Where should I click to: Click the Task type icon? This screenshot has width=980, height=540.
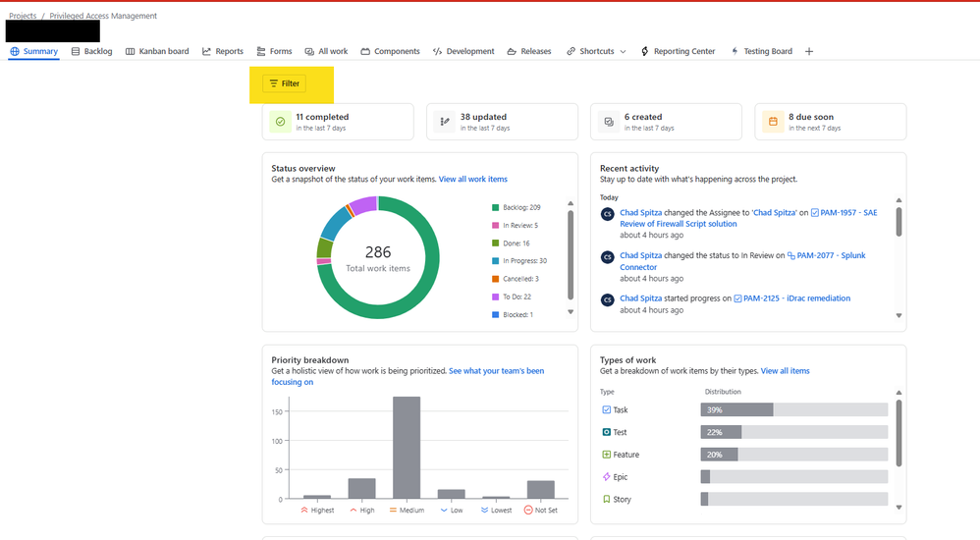coord(606,410)
